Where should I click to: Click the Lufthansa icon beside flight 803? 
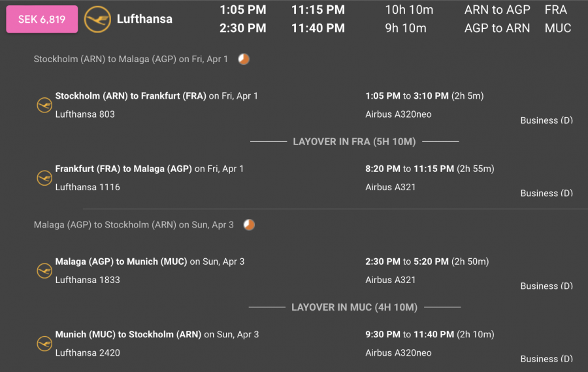(44, 105)
